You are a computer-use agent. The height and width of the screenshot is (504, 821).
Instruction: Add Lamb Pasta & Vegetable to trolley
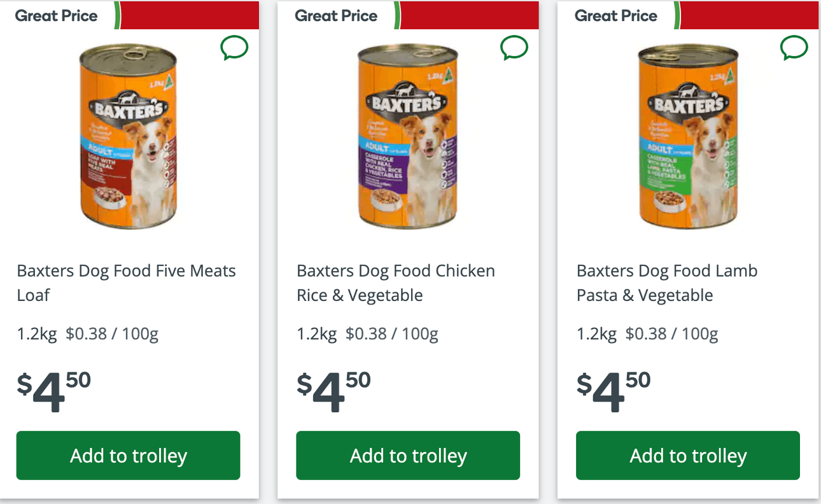(x=688, y=456)
